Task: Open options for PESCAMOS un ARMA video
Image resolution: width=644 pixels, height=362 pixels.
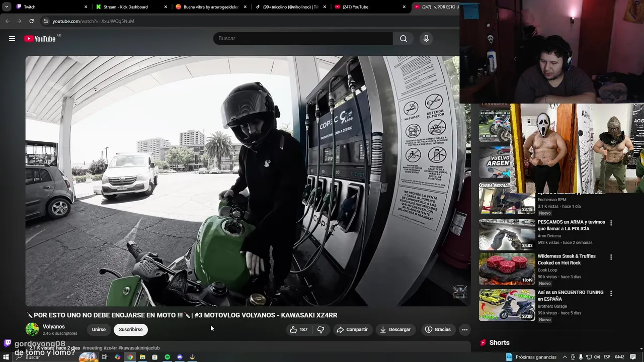Action: tap(611, 223)
